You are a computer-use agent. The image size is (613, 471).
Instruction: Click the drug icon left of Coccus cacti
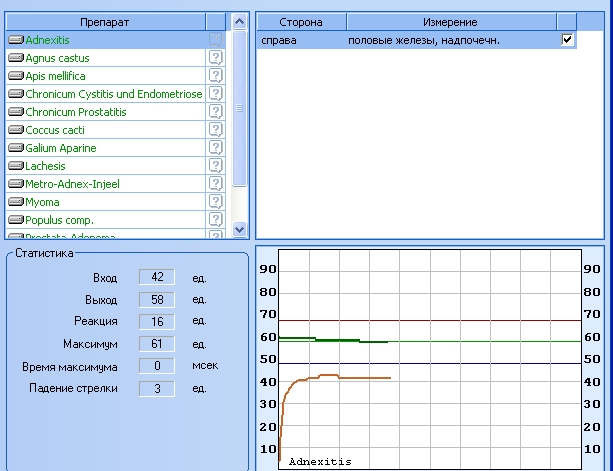pyautogui.click(x=15, y=130)
